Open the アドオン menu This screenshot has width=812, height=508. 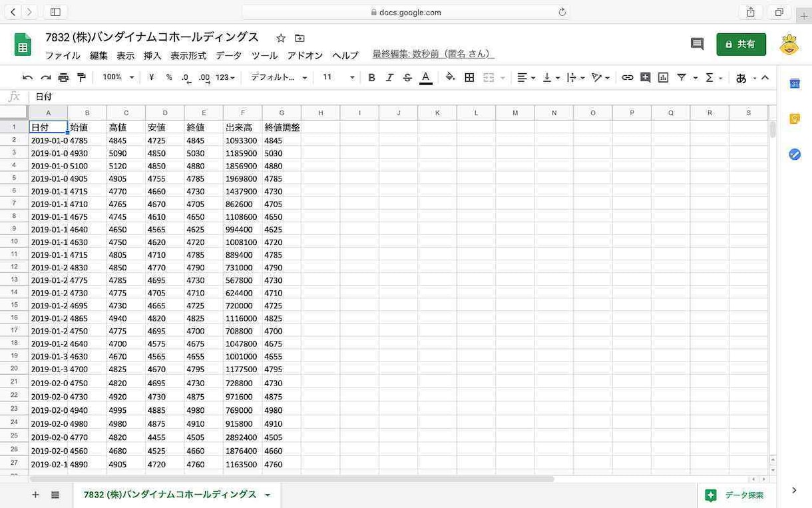click(x=305, y=56)
